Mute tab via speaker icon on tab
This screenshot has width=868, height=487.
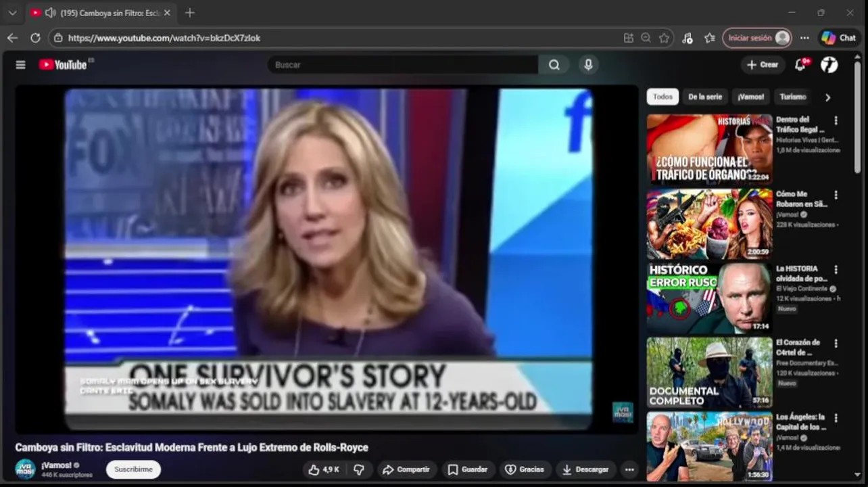tap(50, 13)
